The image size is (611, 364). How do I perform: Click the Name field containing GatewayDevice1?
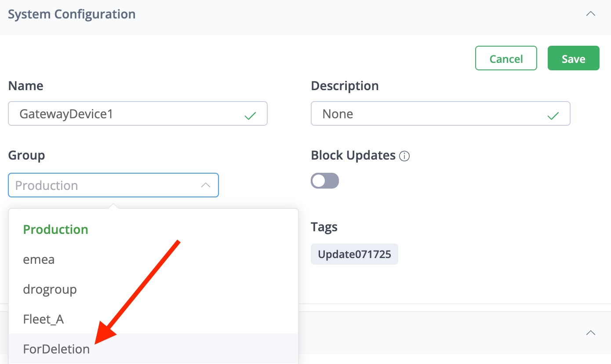click(127, 114)
